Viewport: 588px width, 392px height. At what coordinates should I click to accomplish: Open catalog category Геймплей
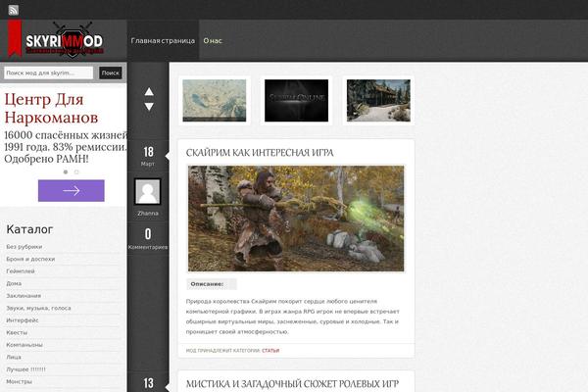click(21, 270)
